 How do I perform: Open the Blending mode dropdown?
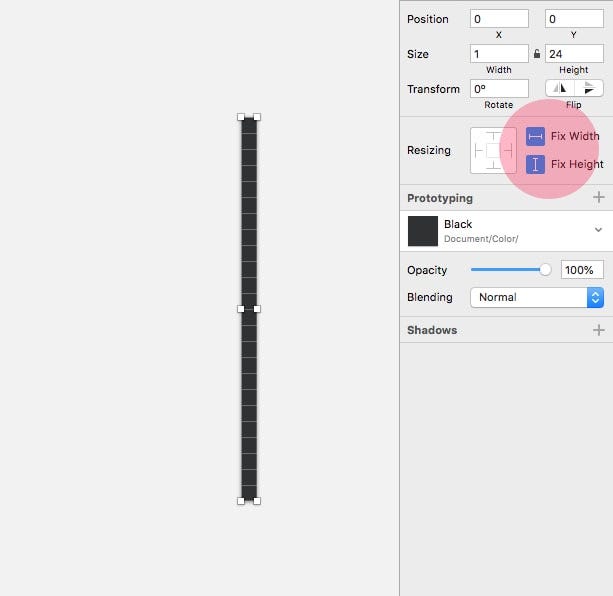pyautogui.click(x=537, y=297)
